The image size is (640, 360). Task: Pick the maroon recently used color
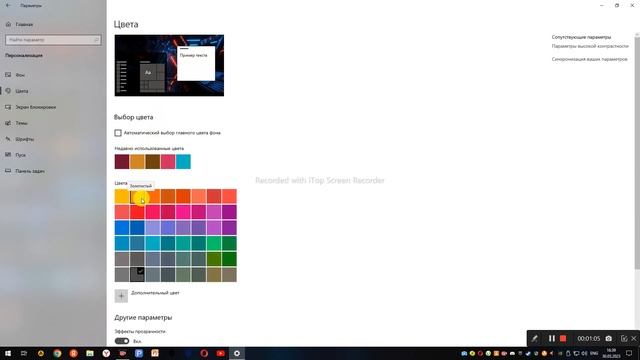pos(122,162)
